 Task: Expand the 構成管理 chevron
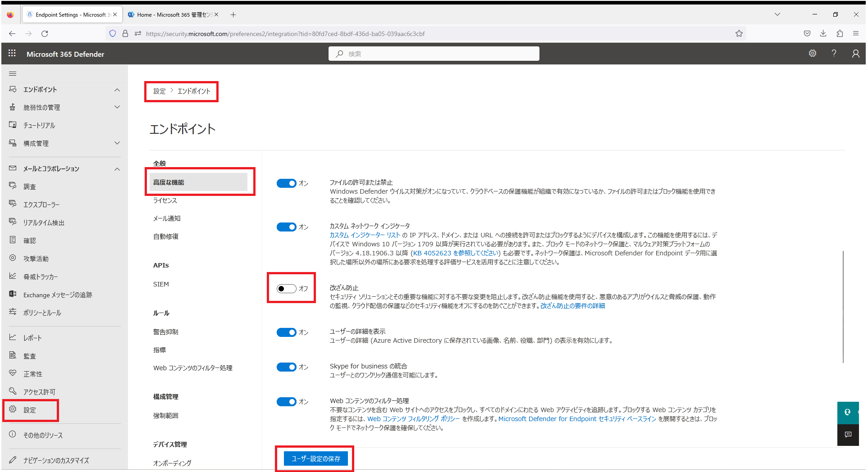(117, 143)
